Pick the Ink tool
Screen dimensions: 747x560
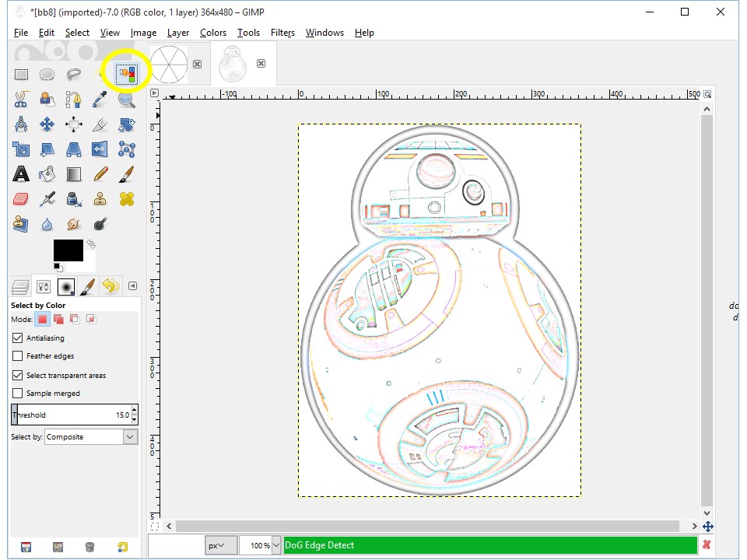tap(73, 199)
